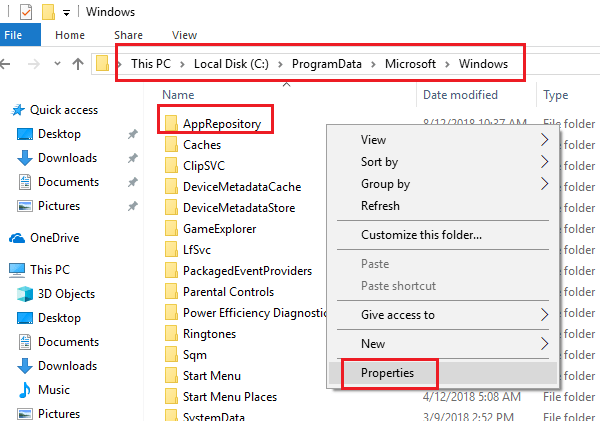Screen dimensions: 600x421
Task: Click the Up one level arrow icon
Action: point(78,64)
